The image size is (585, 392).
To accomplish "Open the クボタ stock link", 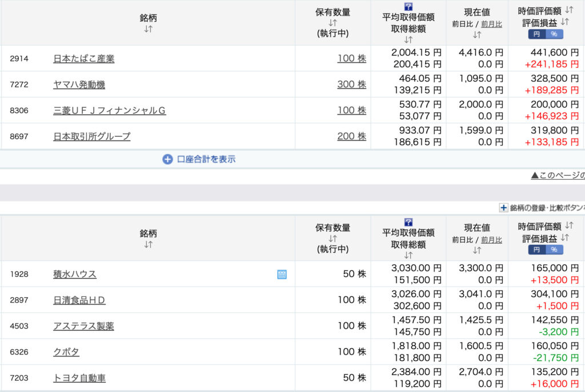I will 66,351.
